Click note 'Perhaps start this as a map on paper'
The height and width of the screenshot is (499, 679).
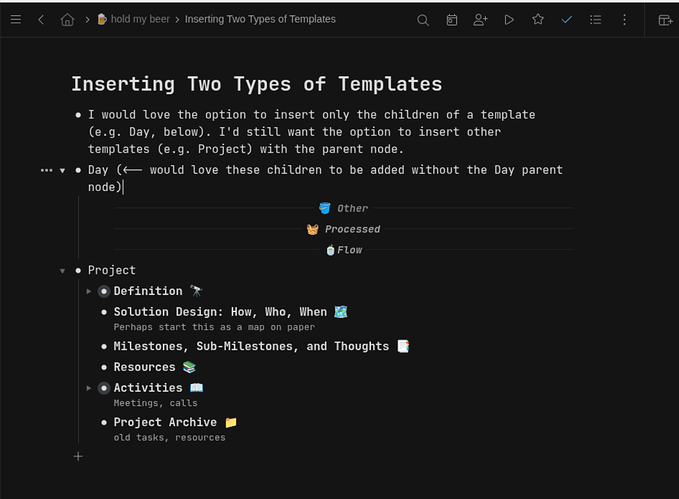coord(214,327)
